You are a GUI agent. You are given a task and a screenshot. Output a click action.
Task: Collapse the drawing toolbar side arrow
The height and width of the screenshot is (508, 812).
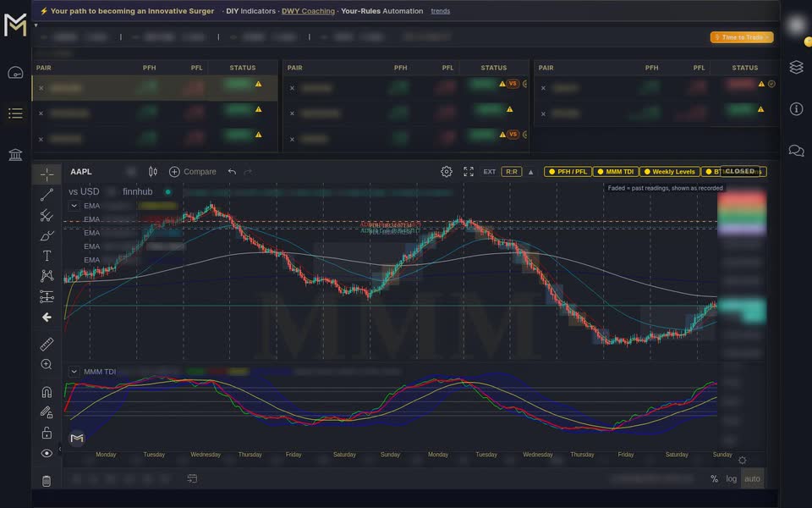(x=59, y=449)
